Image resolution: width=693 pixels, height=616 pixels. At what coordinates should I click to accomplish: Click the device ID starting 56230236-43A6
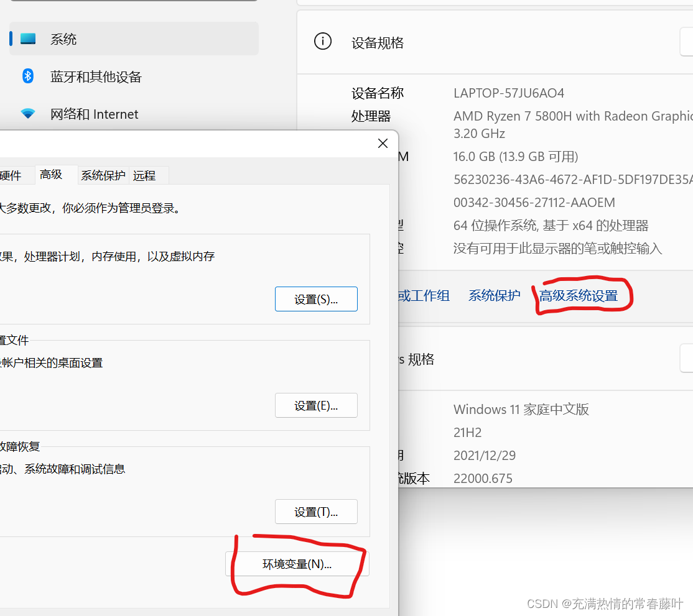pos(573,180)
